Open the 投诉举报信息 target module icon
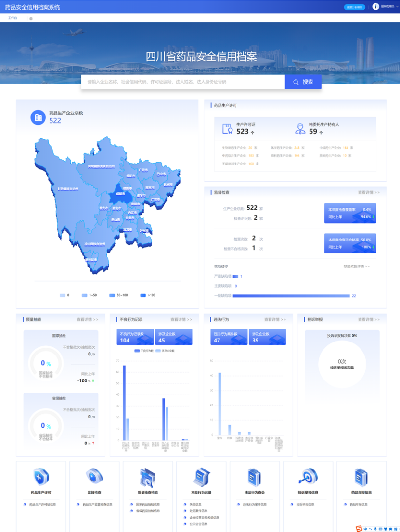This screenshot has height=532, width=400. pyautogui.click(x=308, y=476)
